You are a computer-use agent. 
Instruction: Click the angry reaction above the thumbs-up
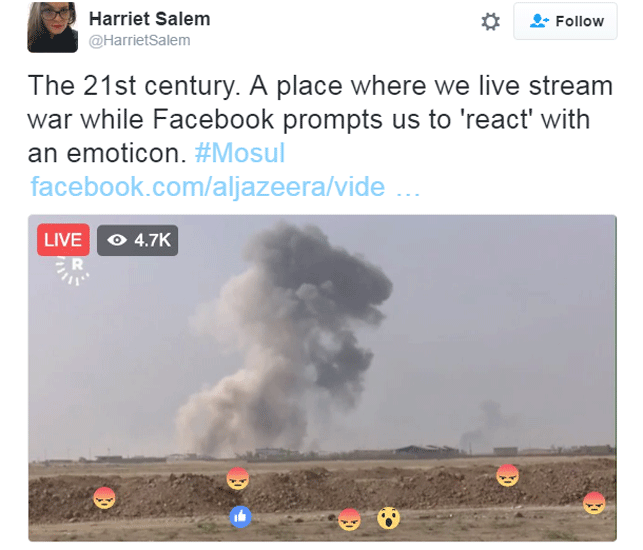(238, 478)
